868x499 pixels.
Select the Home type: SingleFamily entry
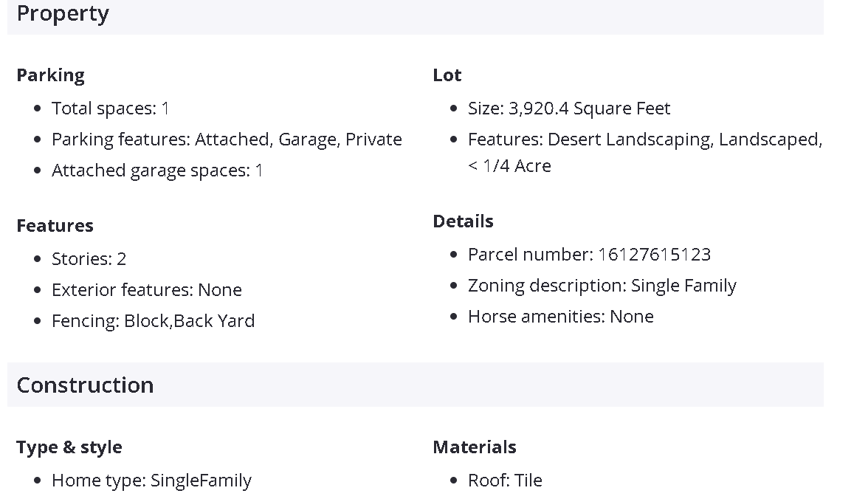[151, 481]
